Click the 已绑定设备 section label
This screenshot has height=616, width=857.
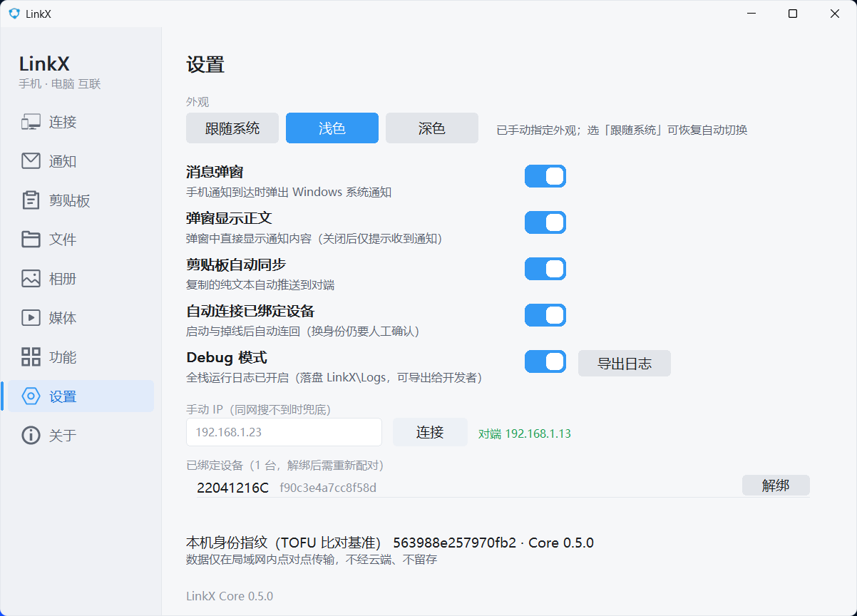(x=285, y=466)
